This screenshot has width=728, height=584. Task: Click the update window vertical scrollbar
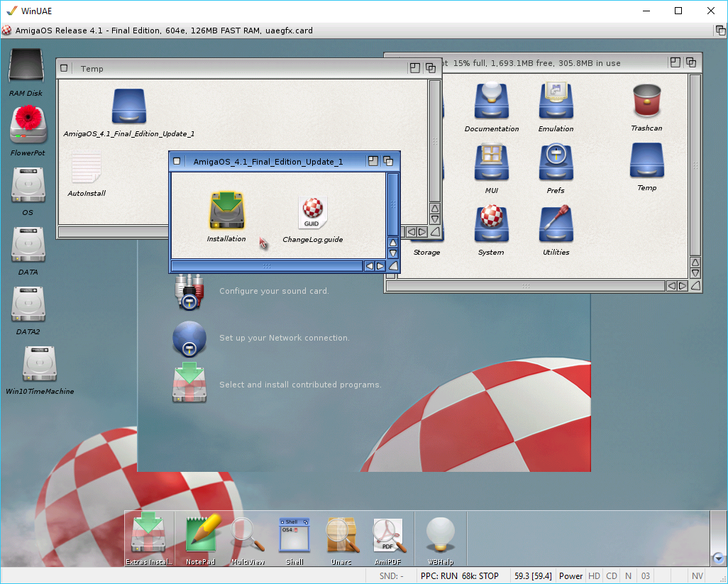click(x=393, y=205)
